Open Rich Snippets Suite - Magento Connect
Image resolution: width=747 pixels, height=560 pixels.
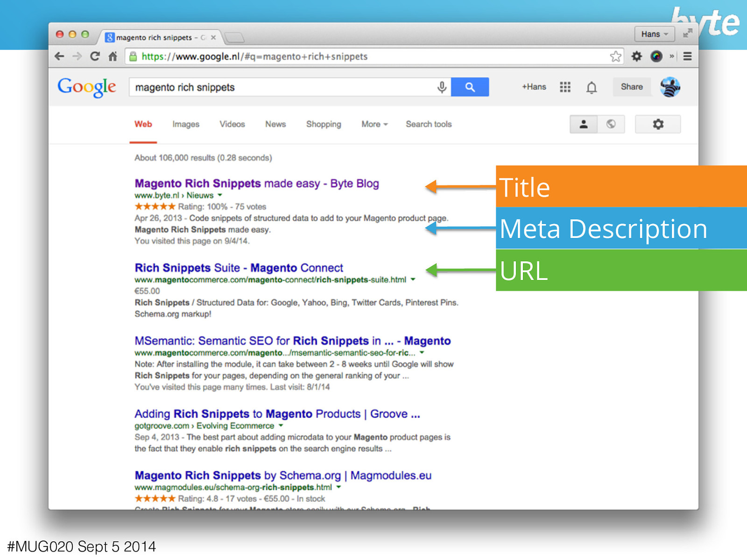[x=239, y=268]
